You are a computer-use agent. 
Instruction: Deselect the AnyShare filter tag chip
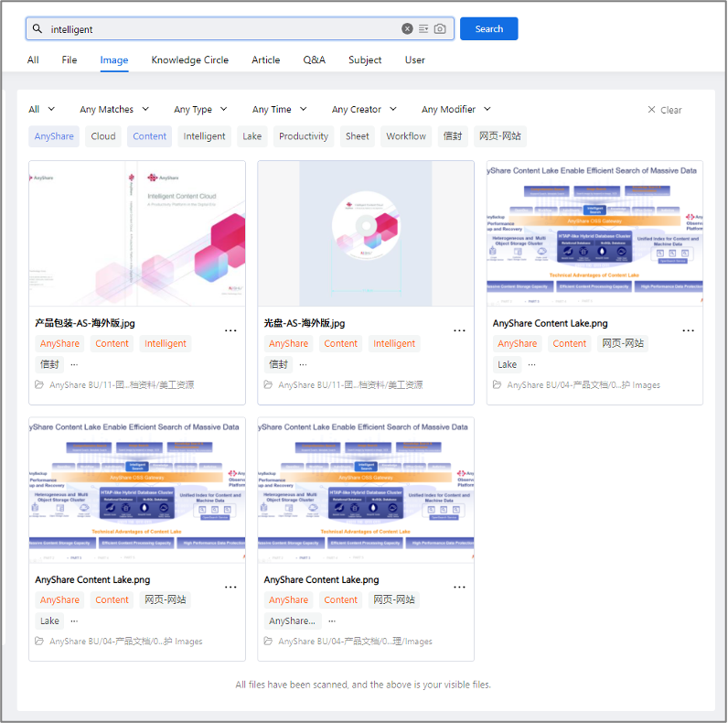coord(54,136)
